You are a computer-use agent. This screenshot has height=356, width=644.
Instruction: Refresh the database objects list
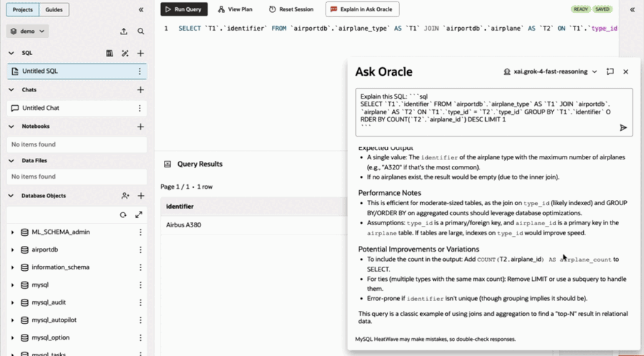pyautogui.click(x=123, y=215)
